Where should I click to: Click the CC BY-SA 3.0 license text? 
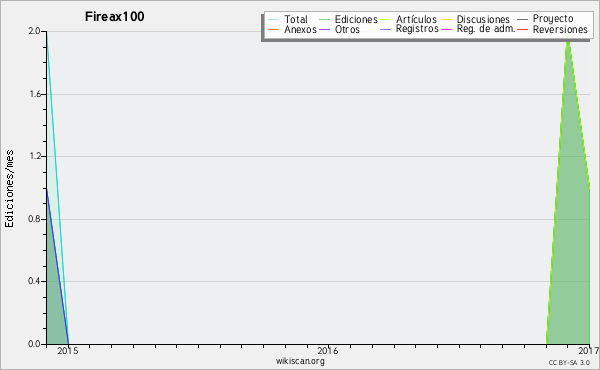(569, 362)
